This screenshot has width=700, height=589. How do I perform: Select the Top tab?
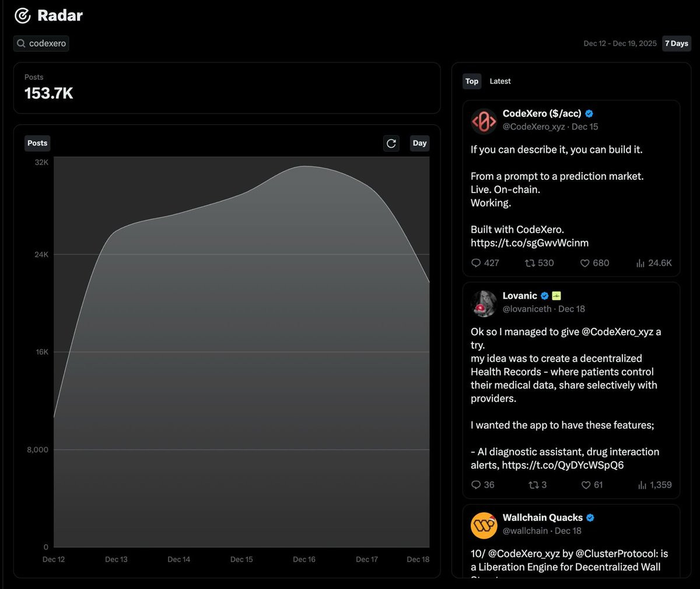click(472, 82)
